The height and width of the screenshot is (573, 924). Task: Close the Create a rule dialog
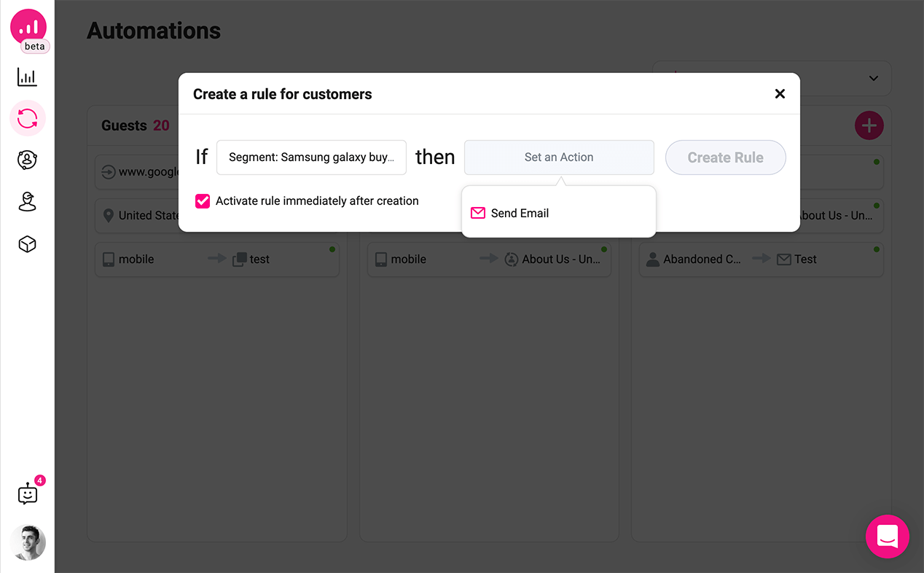click(780, 94)
